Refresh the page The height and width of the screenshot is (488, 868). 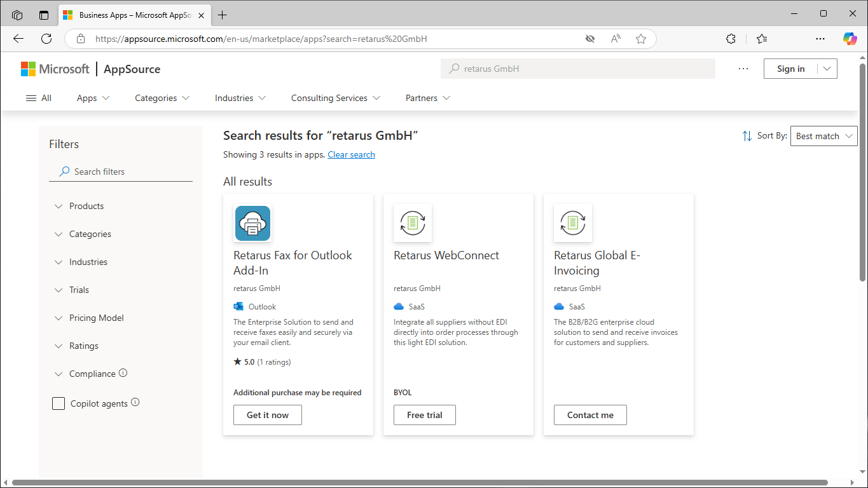point(46,39)
